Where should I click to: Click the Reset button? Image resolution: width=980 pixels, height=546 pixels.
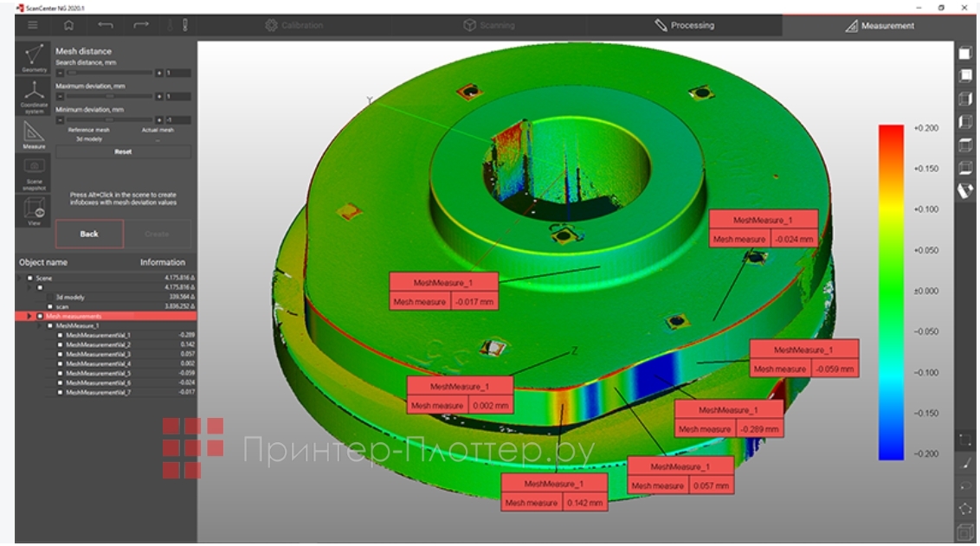coord(123,151)
